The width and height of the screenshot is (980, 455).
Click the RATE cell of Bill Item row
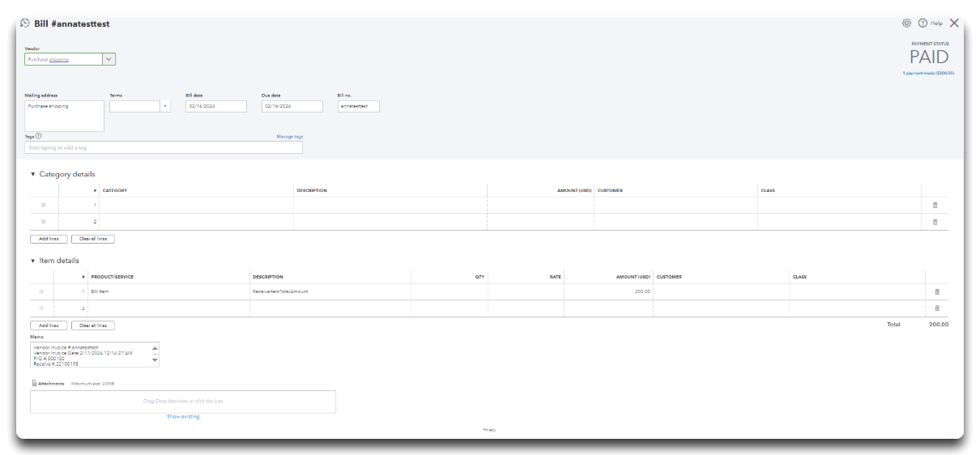click(526, 291)
